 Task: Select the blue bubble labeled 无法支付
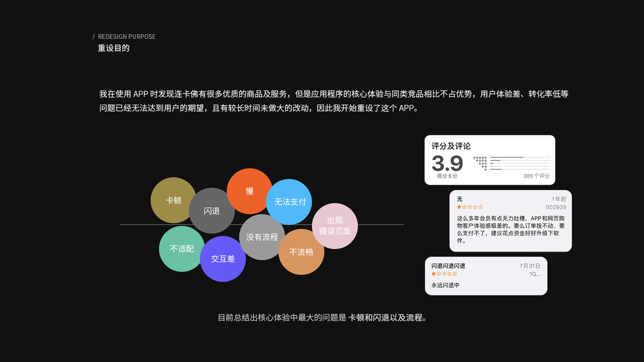289,202
